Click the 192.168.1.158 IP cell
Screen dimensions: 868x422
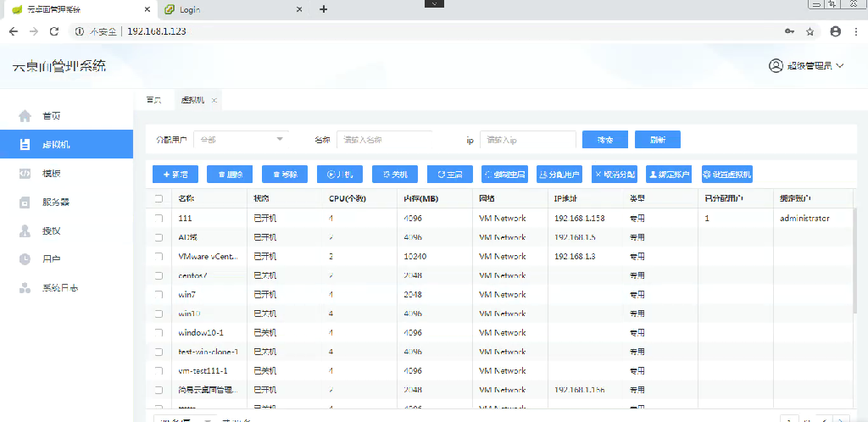point(580,219)
